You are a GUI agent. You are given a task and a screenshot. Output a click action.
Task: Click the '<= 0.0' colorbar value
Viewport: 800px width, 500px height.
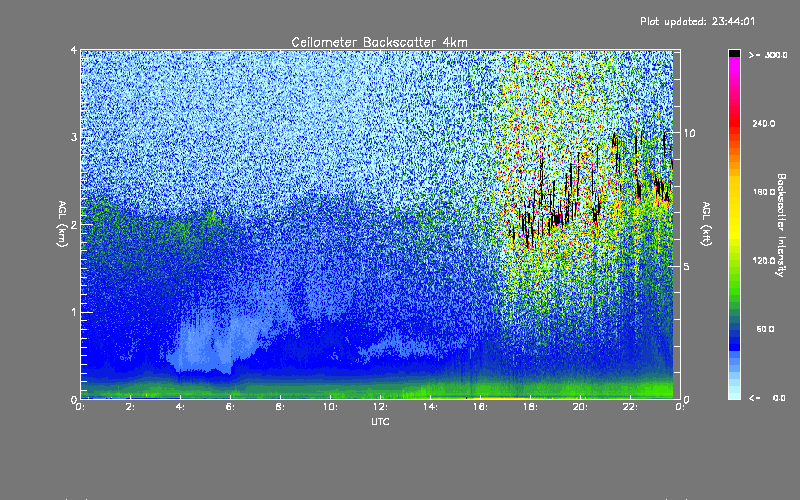767,398
